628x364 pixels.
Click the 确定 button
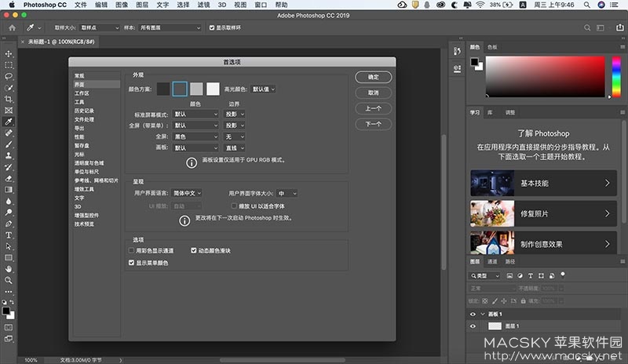tap(374, 78)
